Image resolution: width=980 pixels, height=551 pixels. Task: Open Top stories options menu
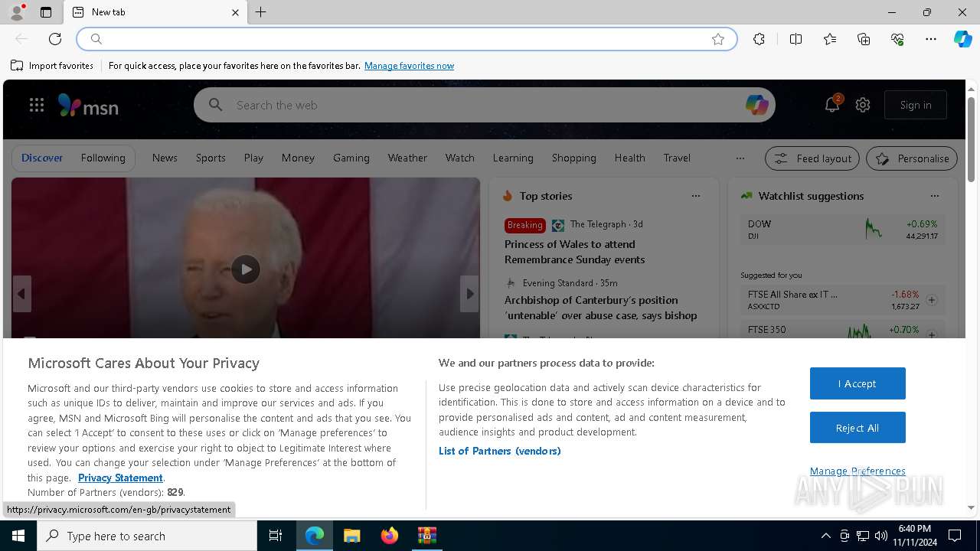click(x=696, y=196)
